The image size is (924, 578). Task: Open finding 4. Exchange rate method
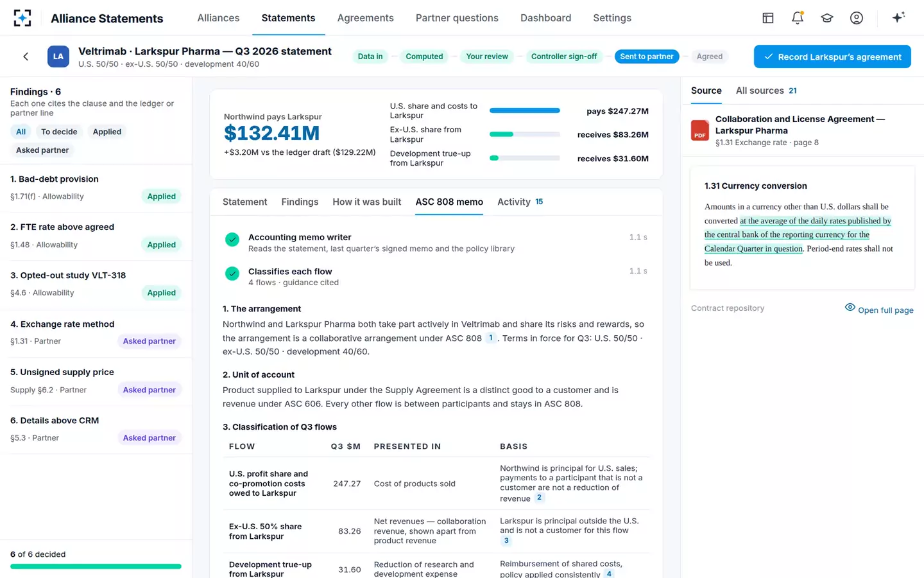96,333
